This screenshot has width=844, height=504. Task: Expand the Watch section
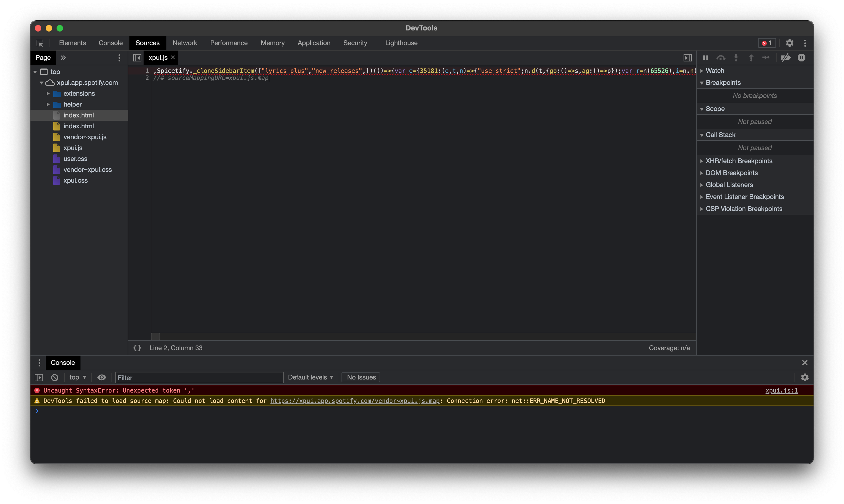[702, 71]
